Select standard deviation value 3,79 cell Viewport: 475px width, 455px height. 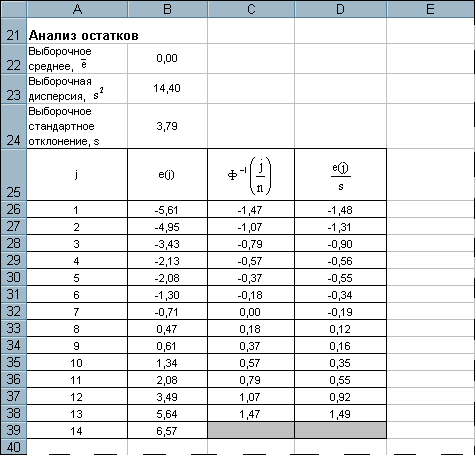(167, 126)
